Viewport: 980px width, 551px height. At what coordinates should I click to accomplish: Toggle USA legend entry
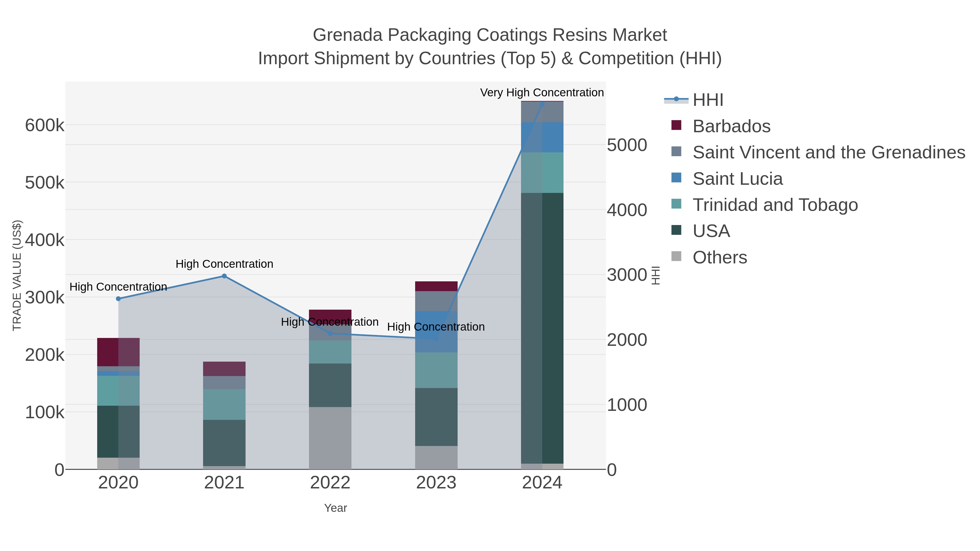coord(701,231)
